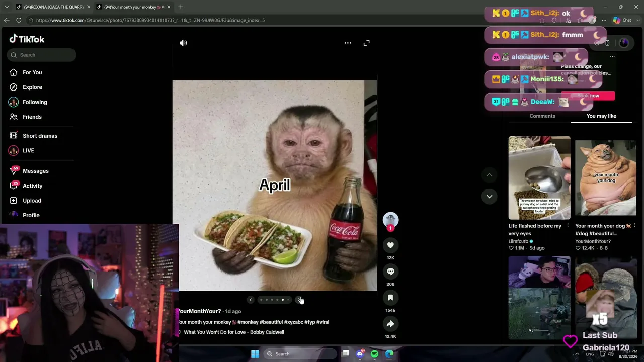Open the LIVE section
644x362 pixels.
click(21, 150)
